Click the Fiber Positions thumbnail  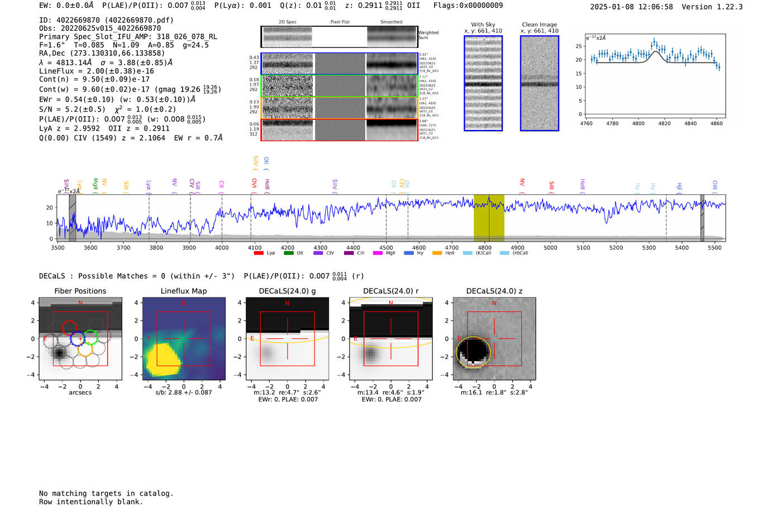(x=80, y=339)
